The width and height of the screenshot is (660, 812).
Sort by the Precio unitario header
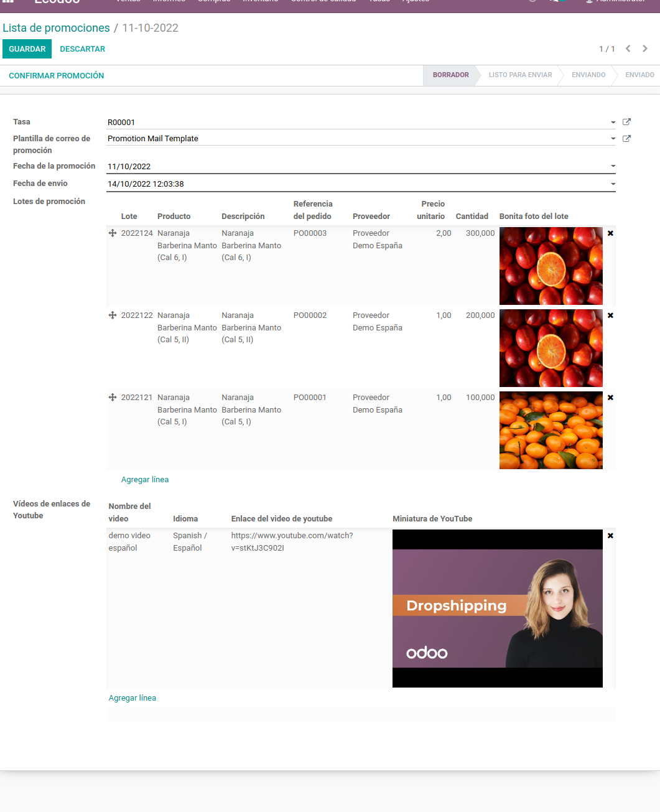(431, 210)
